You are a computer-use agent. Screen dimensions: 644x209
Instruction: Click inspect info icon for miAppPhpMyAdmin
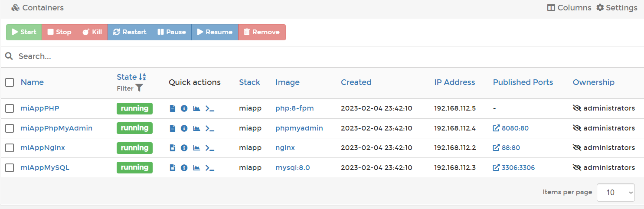pyautogui.click(x=184, y=128)
